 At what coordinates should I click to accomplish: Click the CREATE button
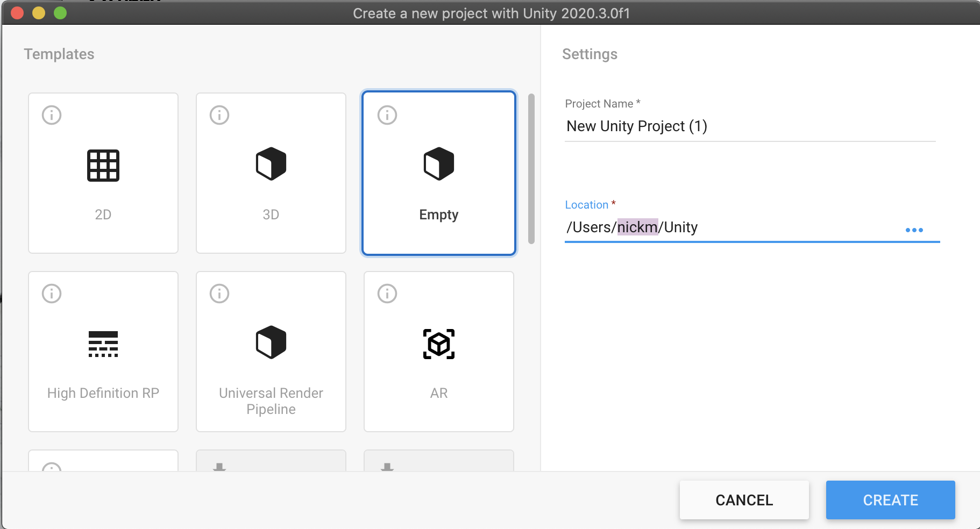(x=891, y=500)
